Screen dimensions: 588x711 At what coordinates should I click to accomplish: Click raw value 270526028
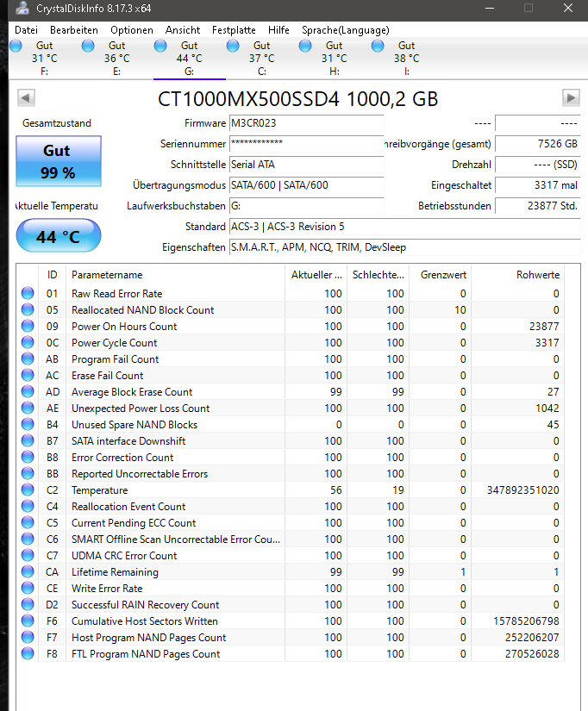coord(532,654)
